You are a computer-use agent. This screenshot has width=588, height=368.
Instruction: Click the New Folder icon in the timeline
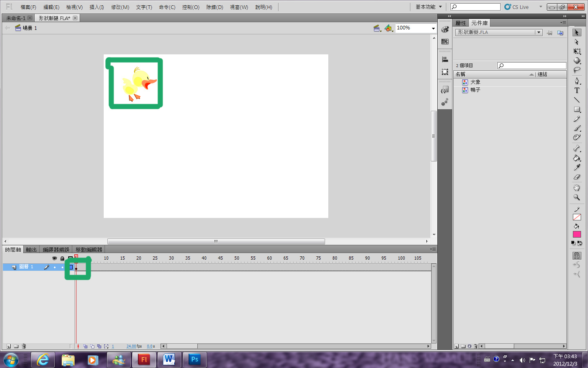(16, 346)
